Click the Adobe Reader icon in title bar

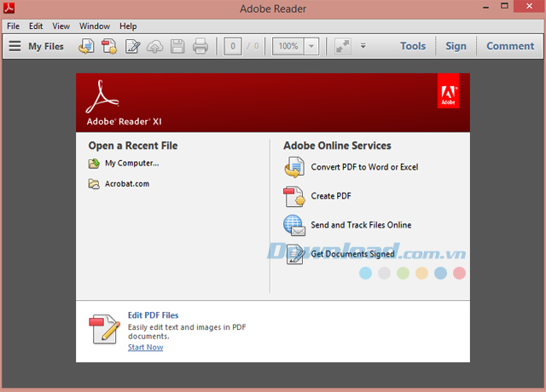tap(9, 8)
